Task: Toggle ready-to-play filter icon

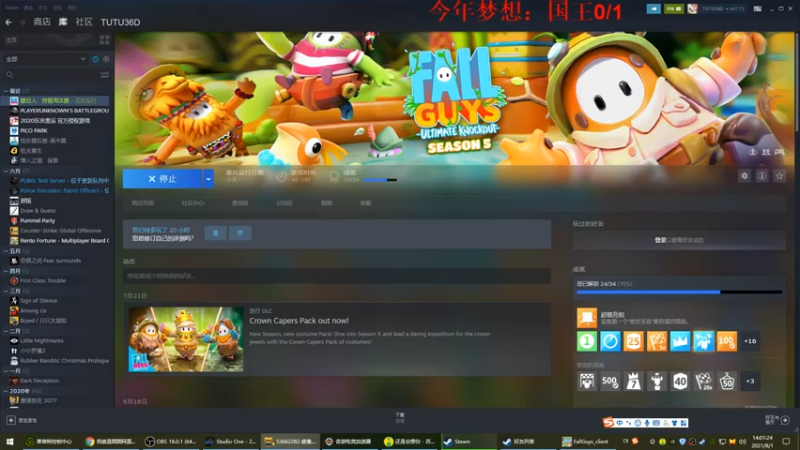Action: (x=106, y=59)
